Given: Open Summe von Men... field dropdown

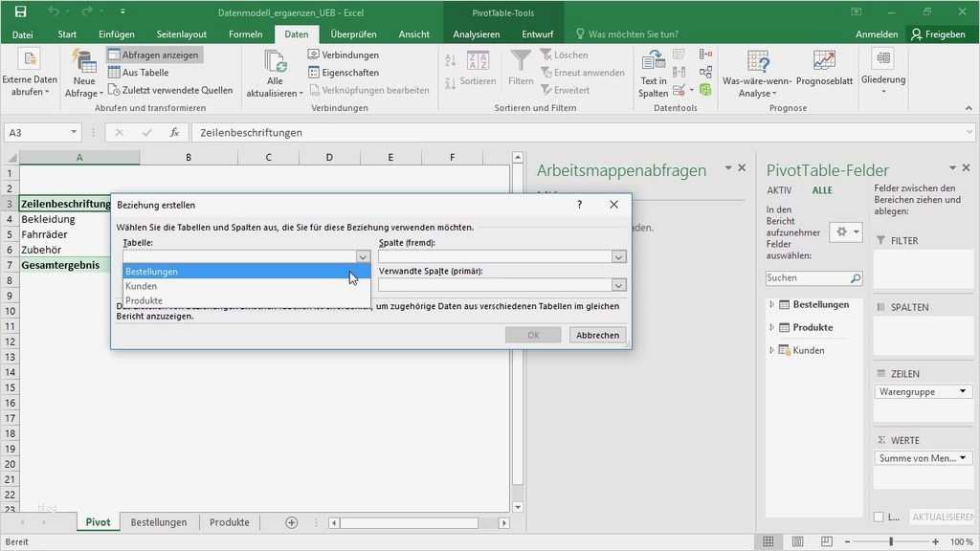Looking at the screenshot, I should tap(963, 458).
